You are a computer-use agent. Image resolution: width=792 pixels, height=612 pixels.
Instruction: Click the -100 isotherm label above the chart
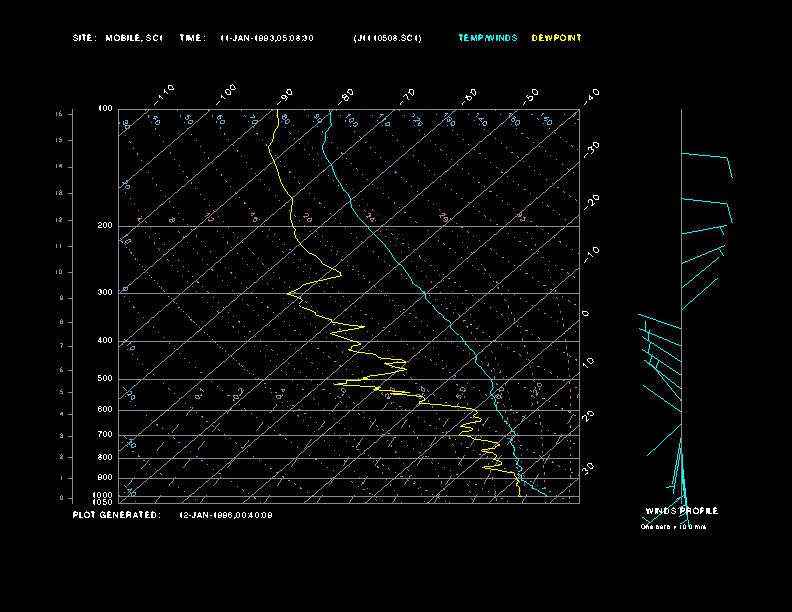[226, 94]
